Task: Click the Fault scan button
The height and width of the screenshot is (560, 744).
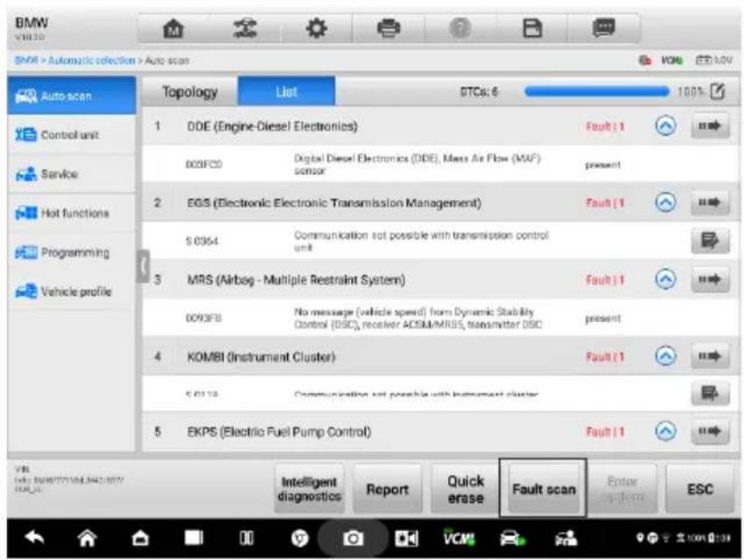Action: coord(544,489)
